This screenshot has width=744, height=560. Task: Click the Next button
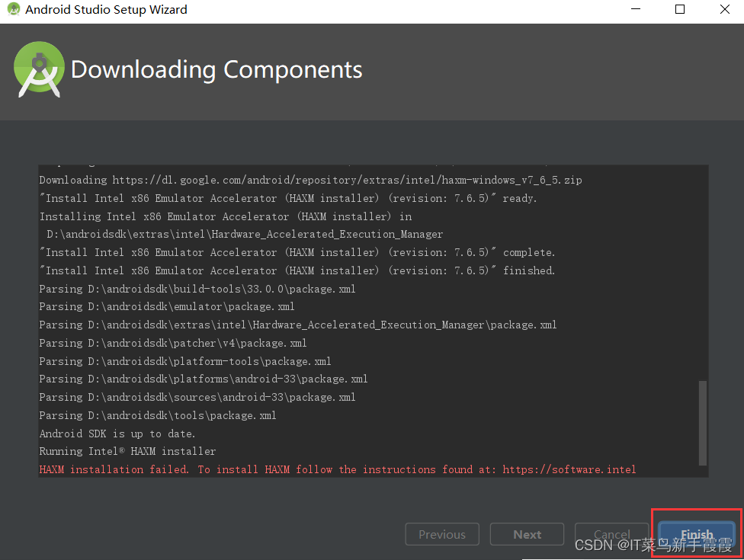[527, 534]
